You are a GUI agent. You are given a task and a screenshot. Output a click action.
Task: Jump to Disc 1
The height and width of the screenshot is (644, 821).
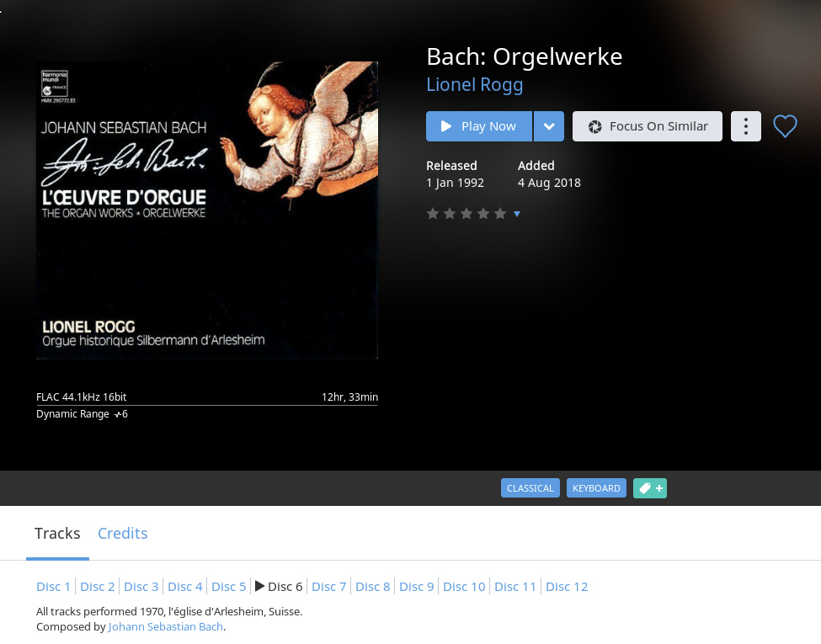coord(53,587)
